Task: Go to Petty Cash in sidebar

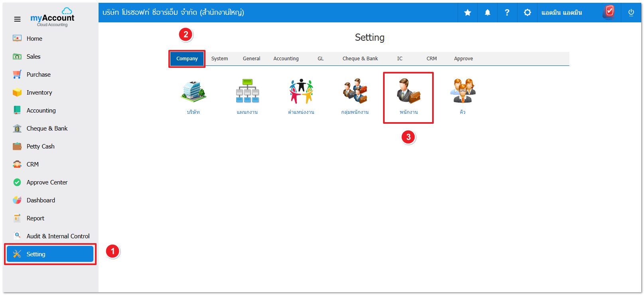Action: 40,147
